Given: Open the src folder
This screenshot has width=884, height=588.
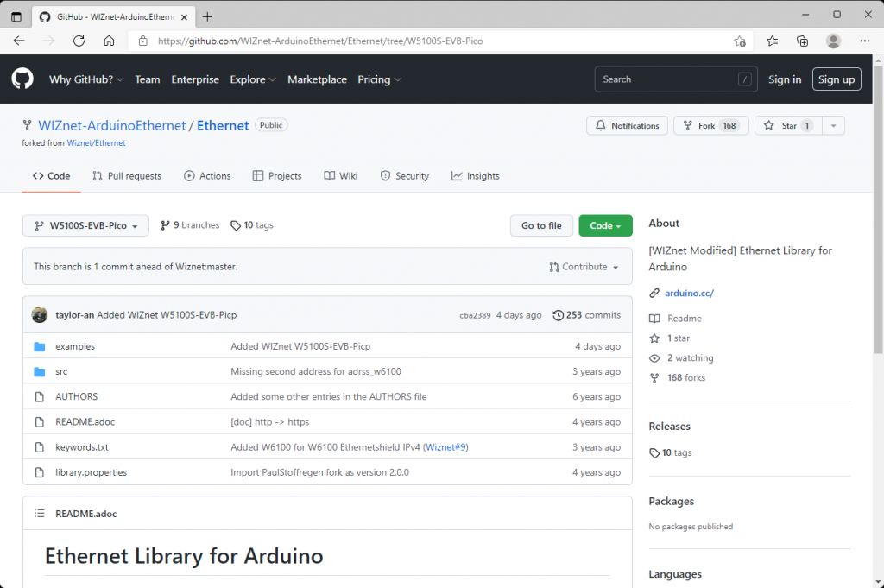Looking at the screenshot, I should pos(61,371).
